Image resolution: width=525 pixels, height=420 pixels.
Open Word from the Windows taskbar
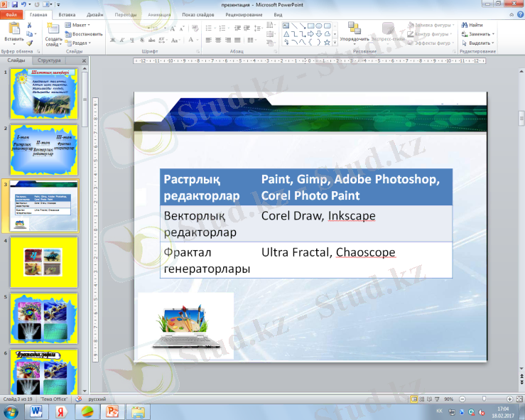37,411
